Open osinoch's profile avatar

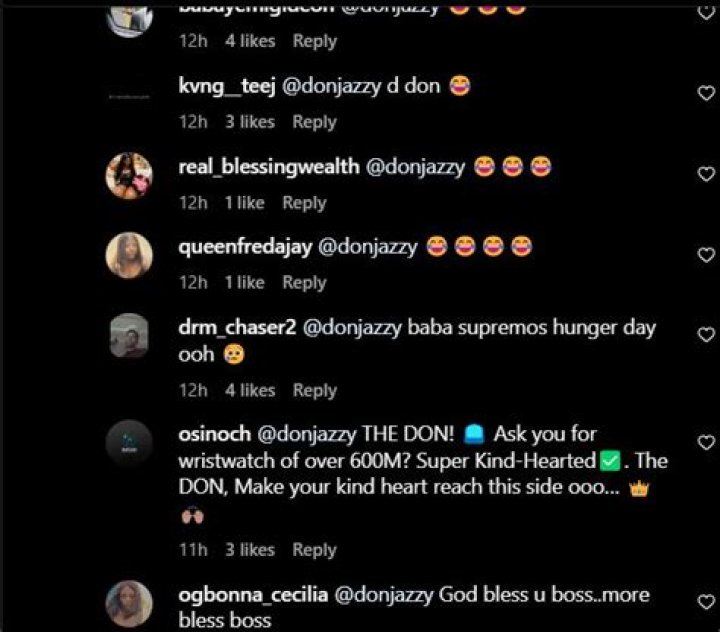pos(129,444)
